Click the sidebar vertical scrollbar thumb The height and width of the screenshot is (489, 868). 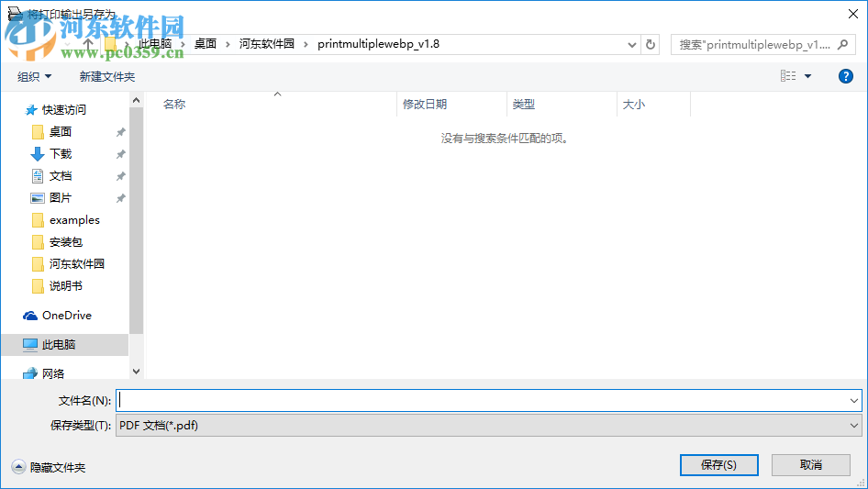(x=136, y=220)
